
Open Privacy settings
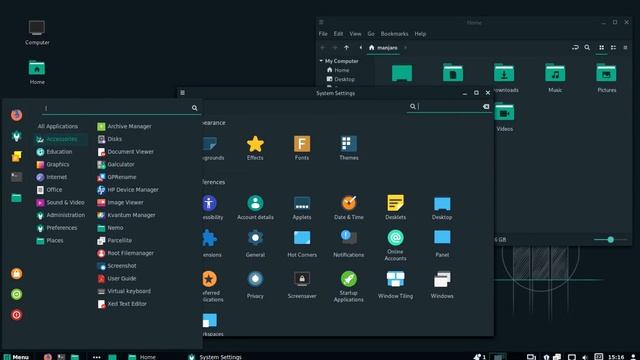click(255, 285)
